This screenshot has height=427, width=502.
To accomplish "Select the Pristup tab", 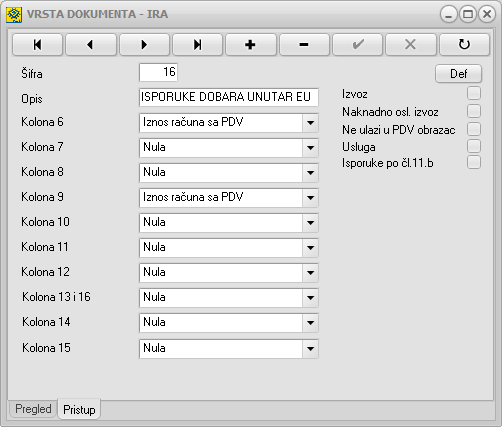I will point(79,409).
